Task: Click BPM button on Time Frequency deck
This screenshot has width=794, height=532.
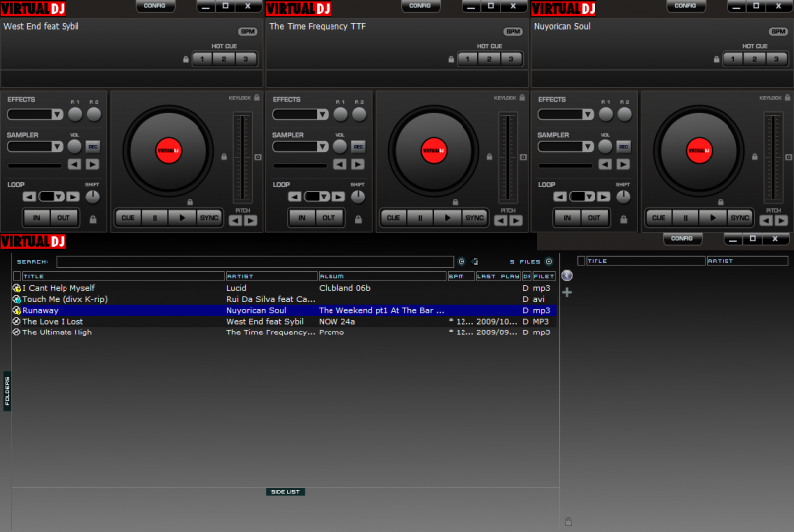Action: point(513,32)
